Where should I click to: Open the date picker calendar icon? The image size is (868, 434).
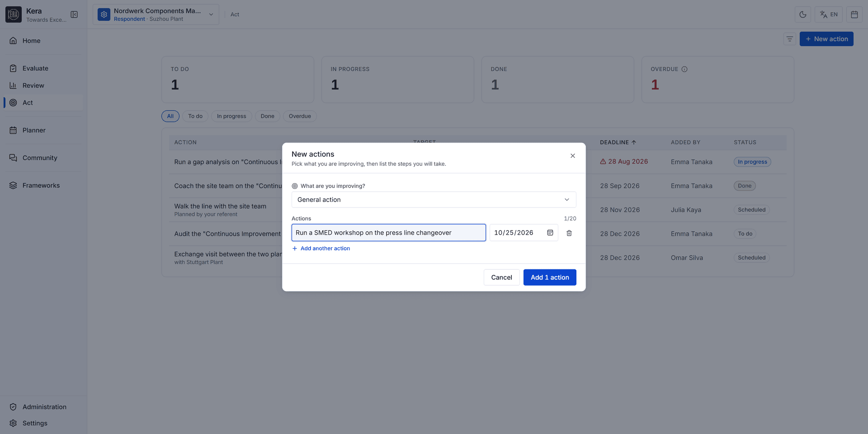pyautogui.click(x=550, y=233)
